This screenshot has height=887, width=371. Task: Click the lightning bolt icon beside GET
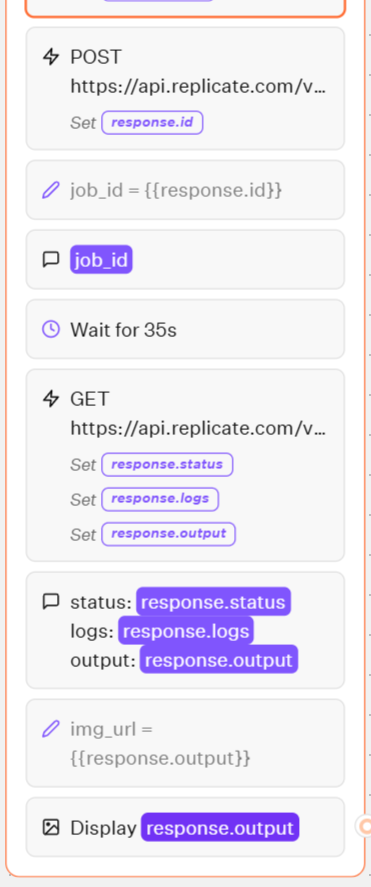pos(51,399)
